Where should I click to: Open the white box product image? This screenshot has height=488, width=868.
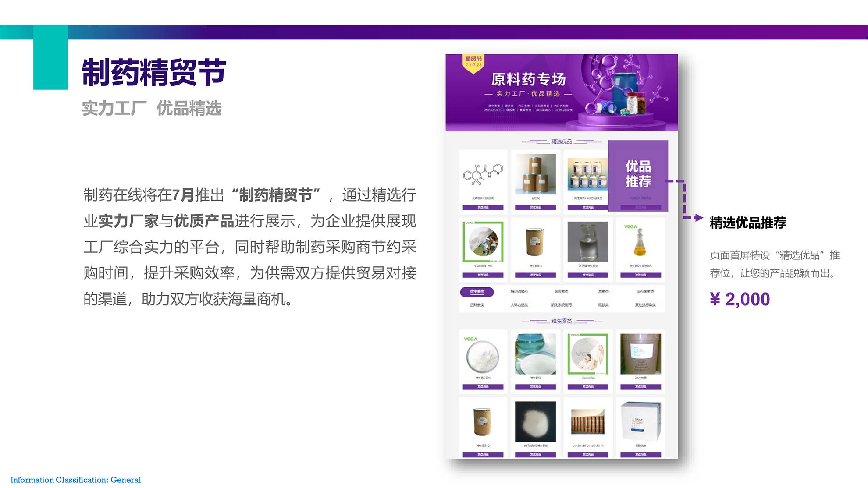click(x=640, y=422)
